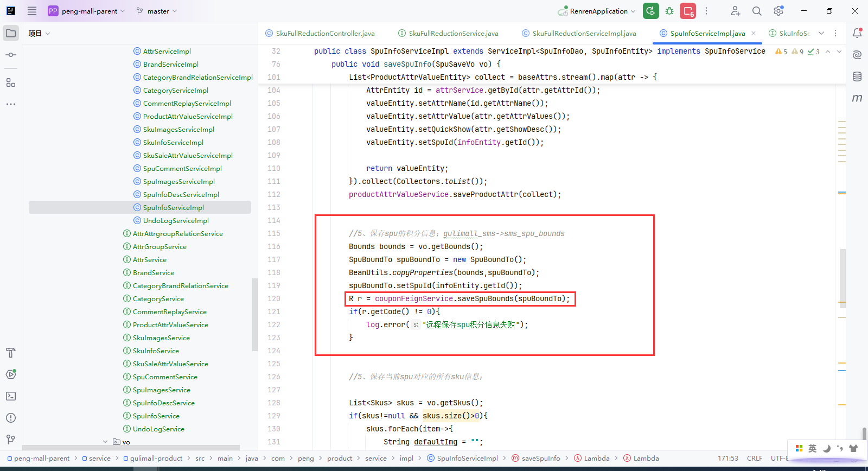Open the Git tool window
Screen dimensions: 868x471
tap(11, 440)
